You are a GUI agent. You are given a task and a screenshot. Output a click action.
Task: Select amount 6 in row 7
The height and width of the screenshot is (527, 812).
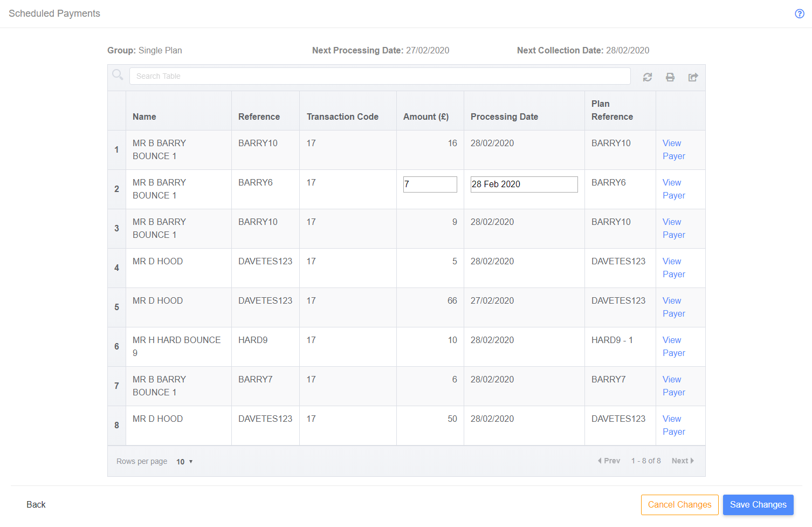pyautogui.click(x=455, y=379)
